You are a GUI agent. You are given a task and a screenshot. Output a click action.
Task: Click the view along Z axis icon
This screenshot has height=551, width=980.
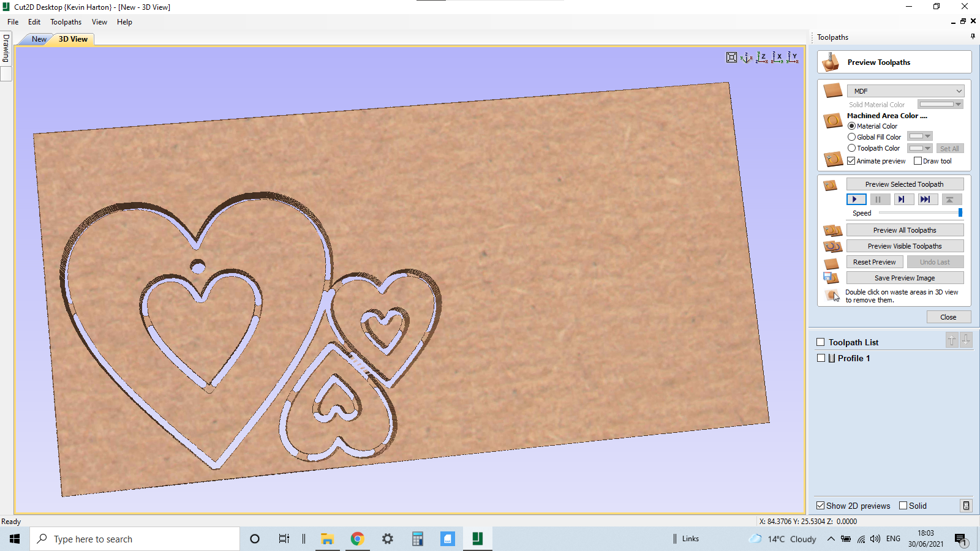click(x=762, y=58)
